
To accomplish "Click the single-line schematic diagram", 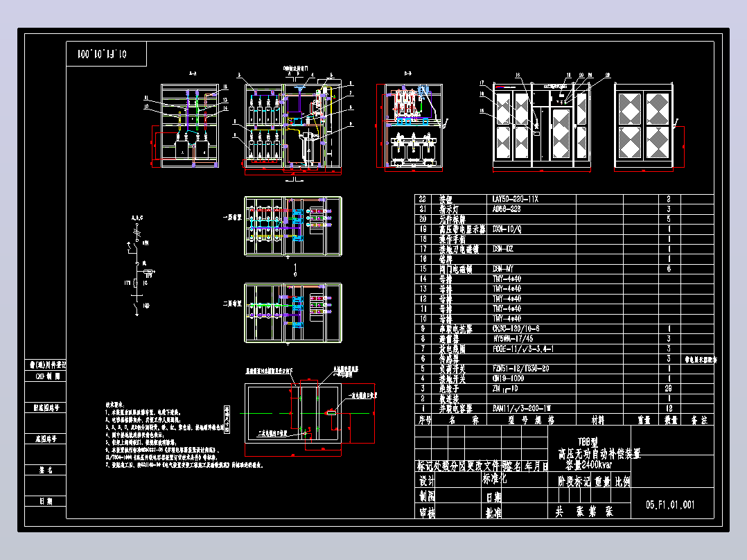I will pos(139,266).
